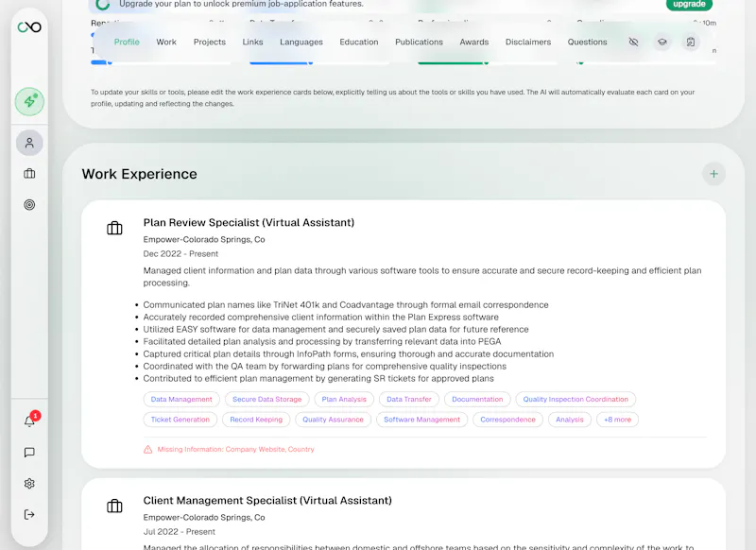Open the green lightning bolt quick action

[x=29, y=101]
